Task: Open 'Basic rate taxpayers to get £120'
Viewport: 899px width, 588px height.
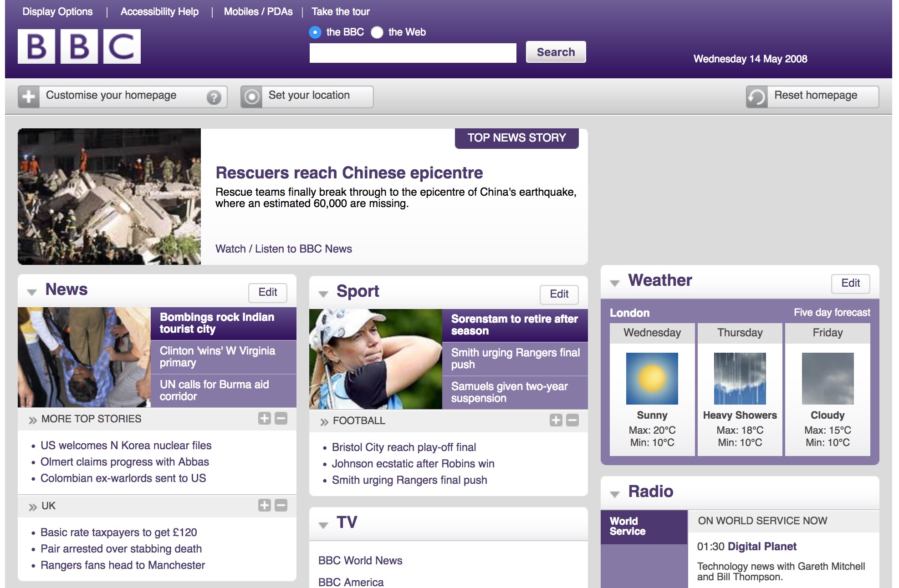Action: coord(119,532)
